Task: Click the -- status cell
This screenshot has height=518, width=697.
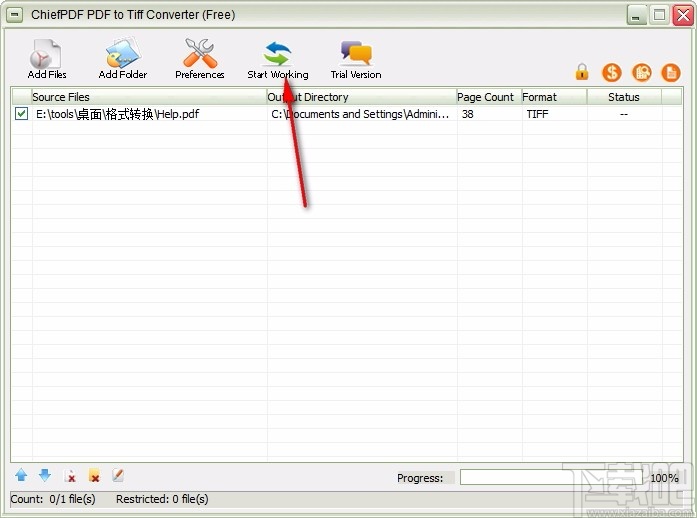Action: point(624,114)
